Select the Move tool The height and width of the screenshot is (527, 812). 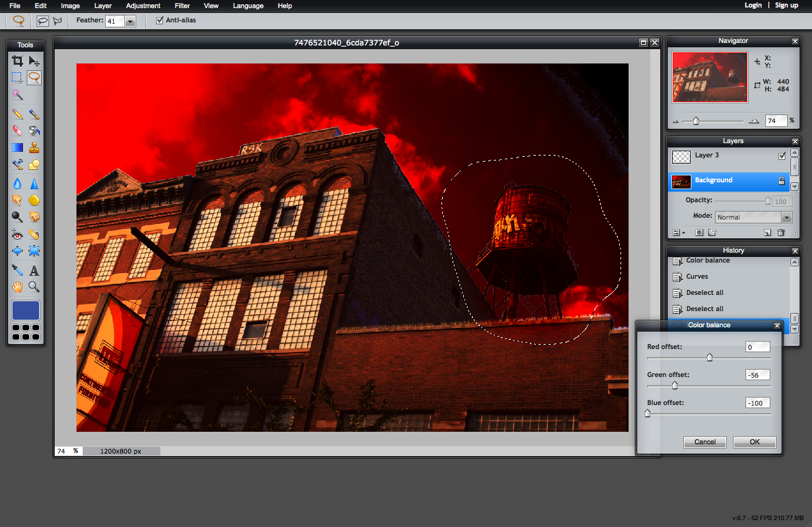click(34, 61)
